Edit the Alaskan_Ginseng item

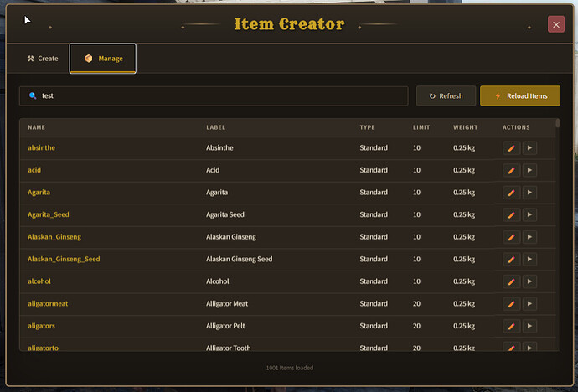[x=511, y=237]
